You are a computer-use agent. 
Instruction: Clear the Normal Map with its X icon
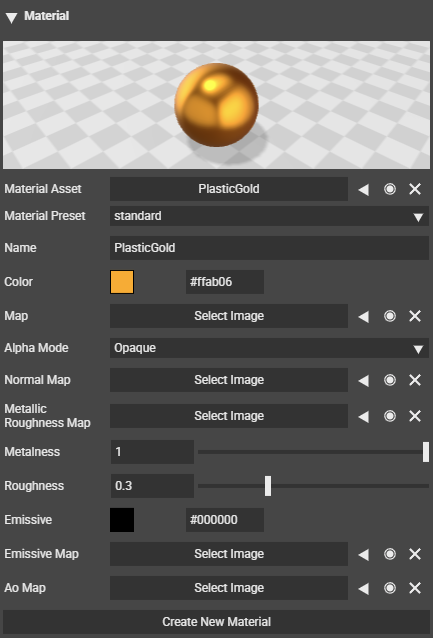(x=415, y=380)
